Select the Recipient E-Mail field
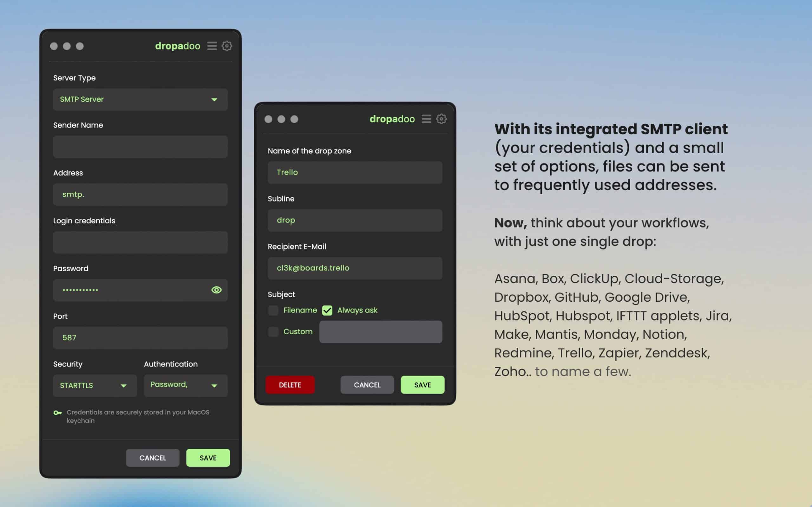Viewport: 812px width, 507px height. tap(355, 268)
